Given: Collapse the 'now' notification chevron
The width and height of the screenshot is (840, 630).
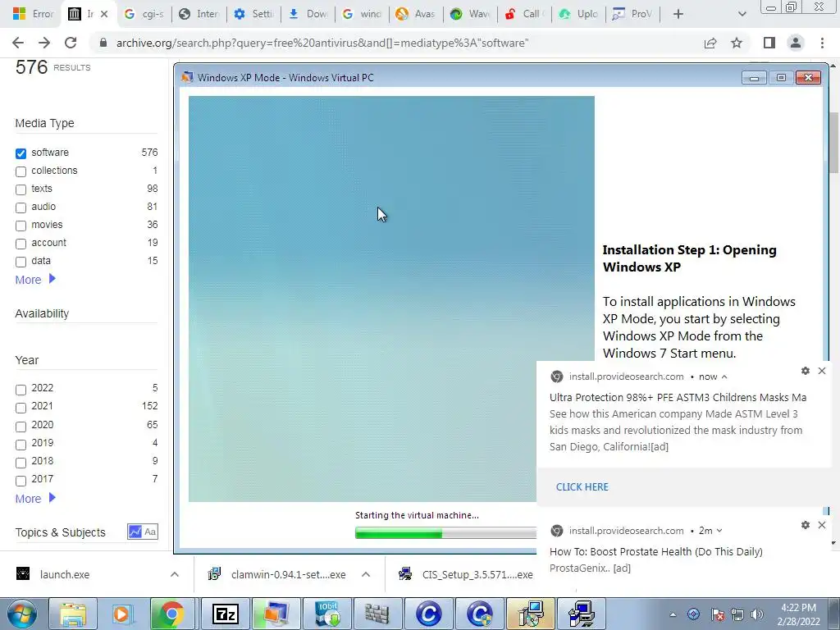Looking at the screenshot, I should click(724, 377).
